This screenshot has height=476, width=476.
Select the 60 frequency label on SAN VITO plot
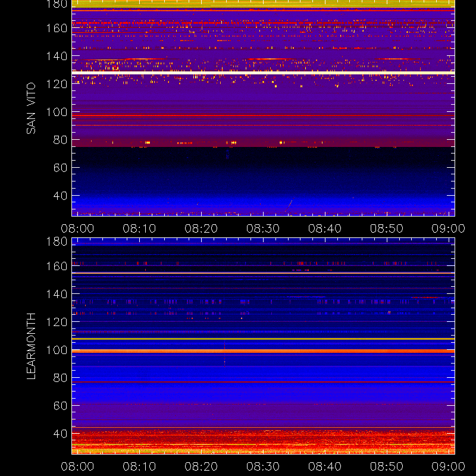tap(60, 168)
